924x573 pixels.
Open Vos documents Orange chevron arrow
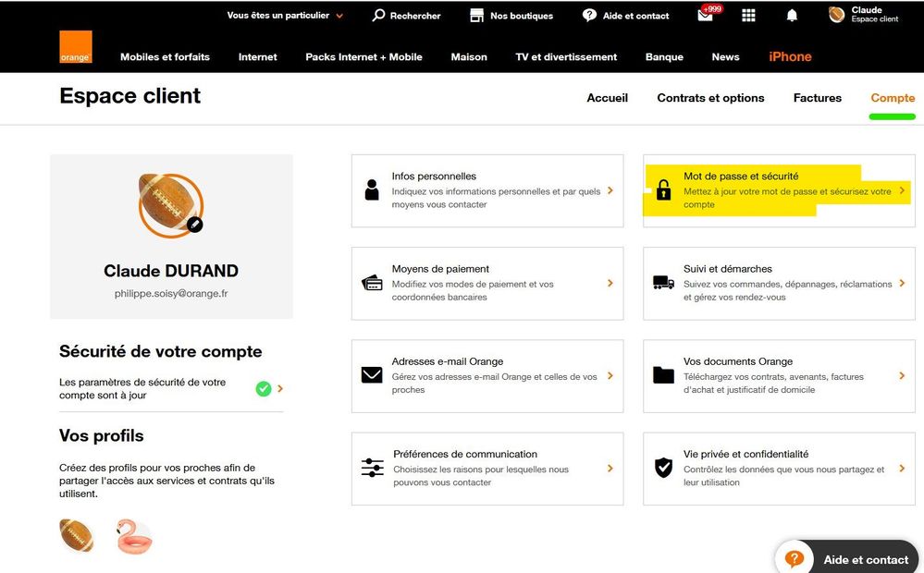902,376
